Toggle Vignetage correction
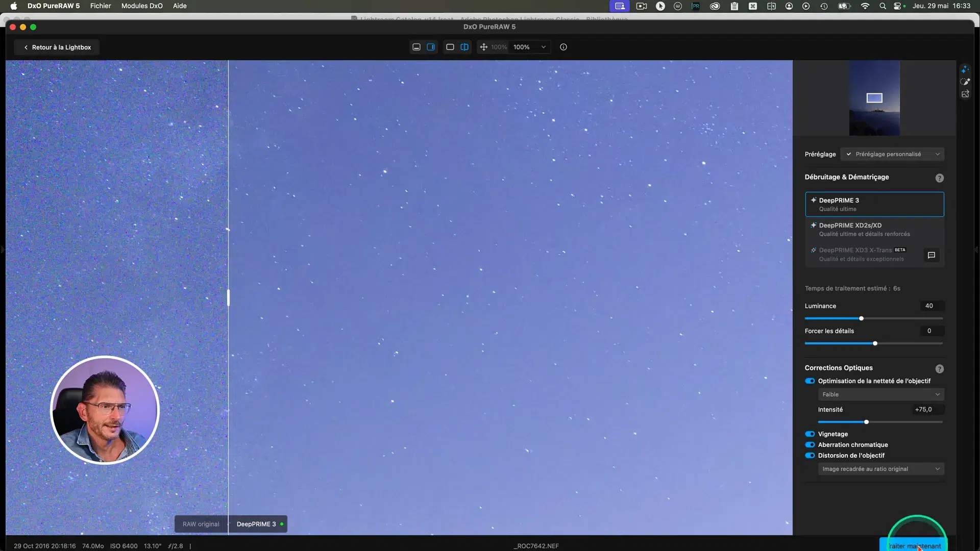Viewport: 980px width, 551px height. click(810, 434)
